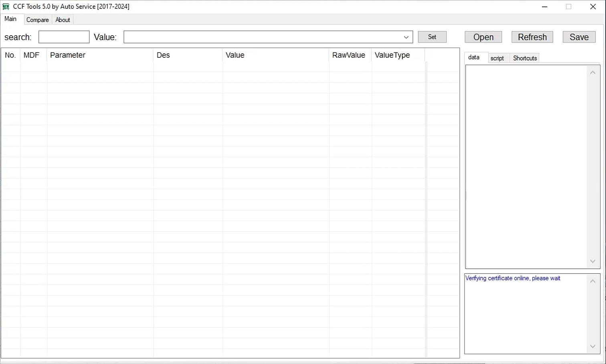Click the Save button
Viewport: 606px width, 364px height.
pyautogui.click(x=579, y=37)
